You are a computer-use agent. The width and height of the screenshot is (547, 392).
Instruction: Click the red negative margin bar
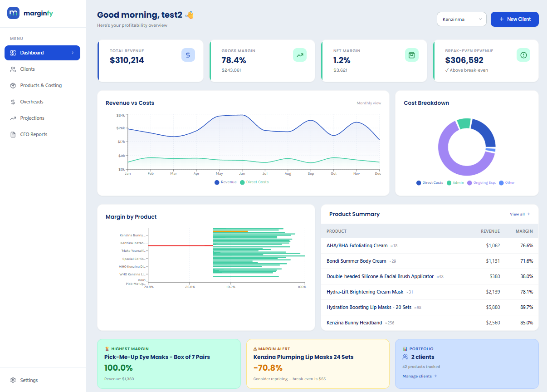[181, 245]
